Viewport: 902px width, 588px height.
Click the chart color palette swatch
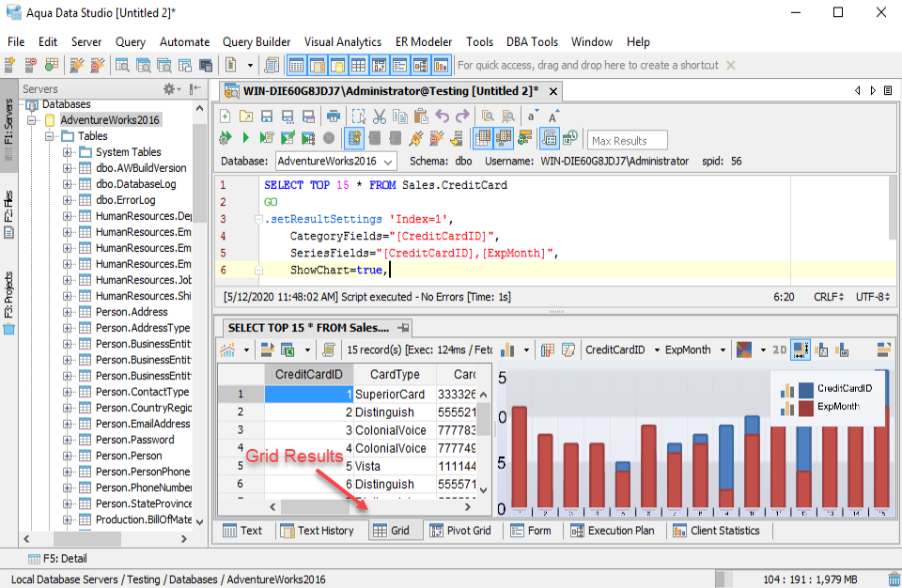[x=744, y=349]
